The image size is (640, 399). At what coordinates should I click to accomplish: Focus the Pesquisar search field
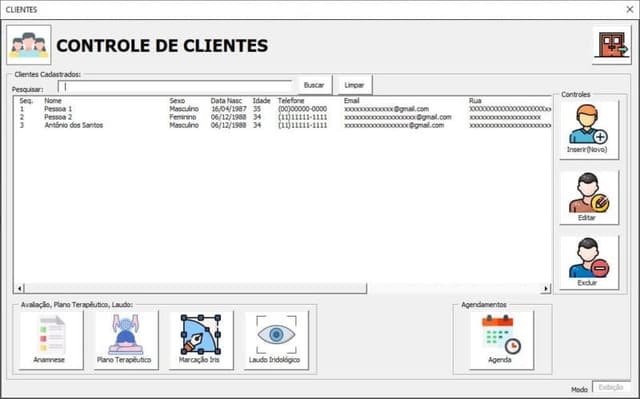[x=175, y=86]
